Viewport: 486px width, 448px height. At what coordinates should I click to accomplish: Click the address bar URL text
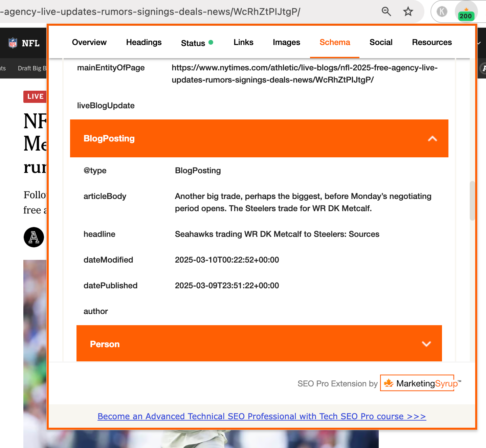[150, 12]
